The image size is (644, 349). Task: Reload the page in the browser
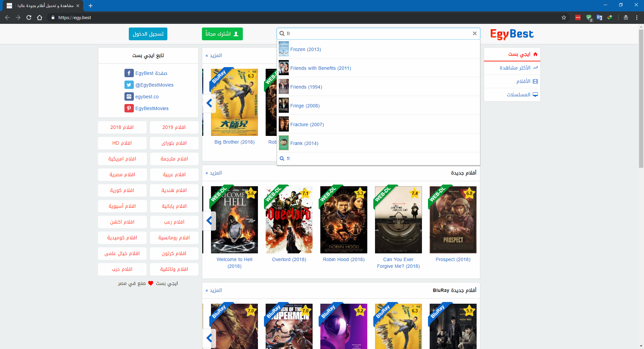tap(29, 17)
